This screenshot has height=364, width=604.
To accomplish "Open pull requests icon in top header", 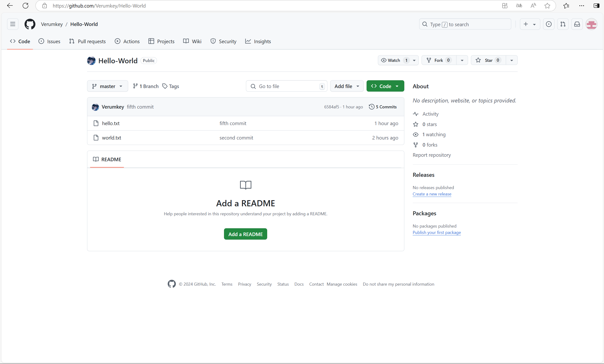I will [563, 24].
